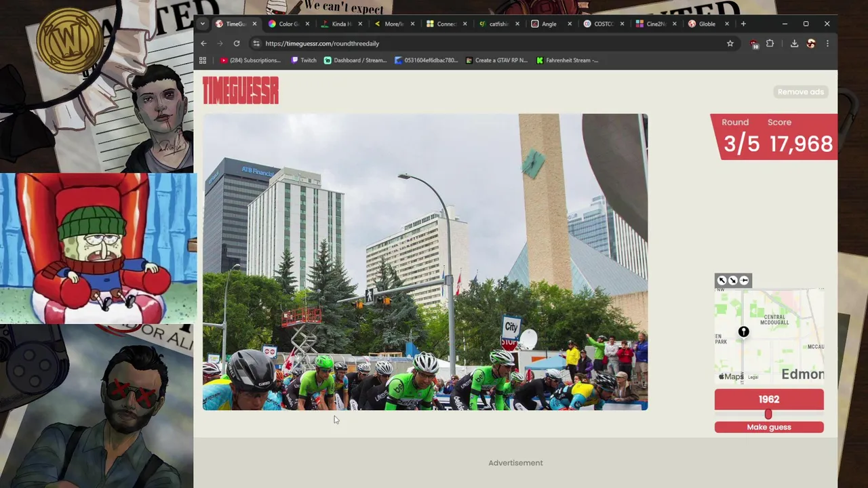Close the TimeGuessr tab
The width and height of the screenshot is (868, 488).
[254, 24]
